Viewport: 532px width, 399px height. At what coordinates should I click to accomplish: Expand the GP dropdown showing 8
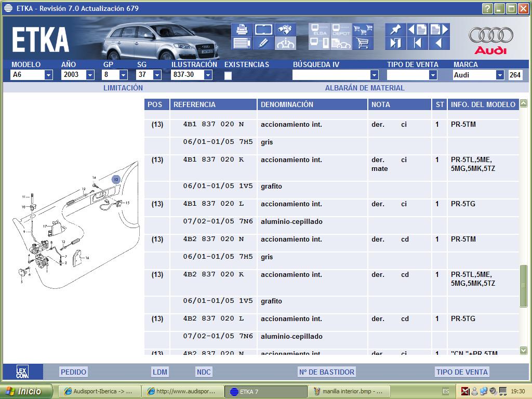coord(123,75)
